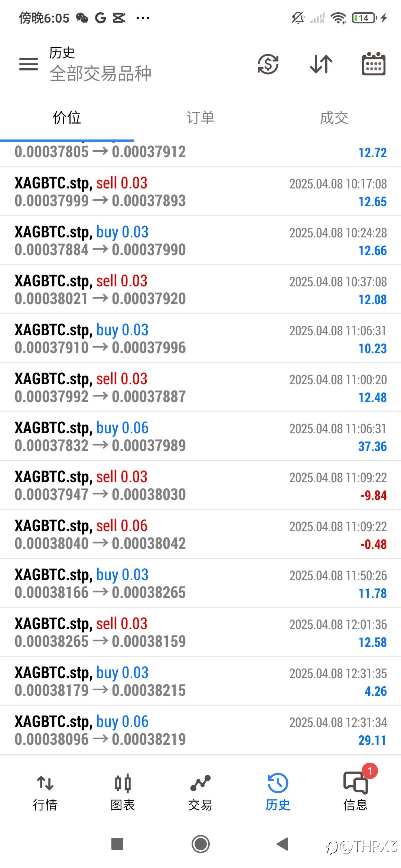Image resolution: width=401 pixels, height=868 pixels.
Task: Open sell 0.06 trade with loss -0.48
Action: 200,534
